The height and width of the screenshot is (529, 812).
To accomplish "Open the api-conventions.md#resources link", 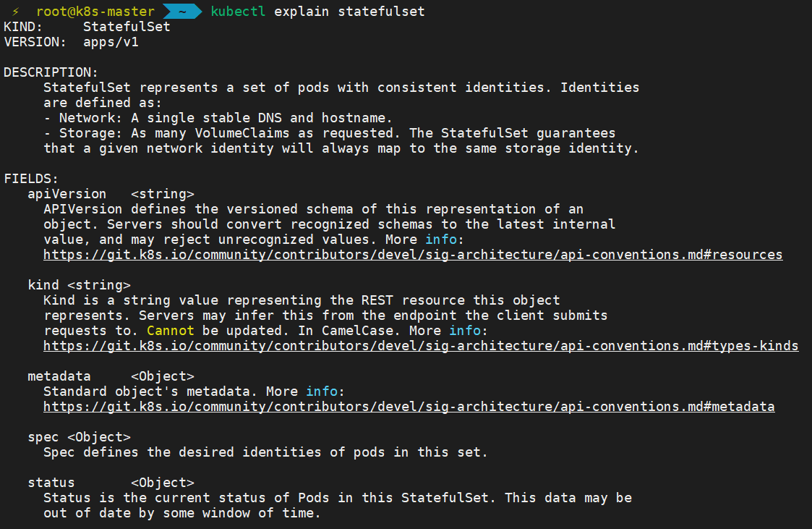I will [x=413, y=255].
